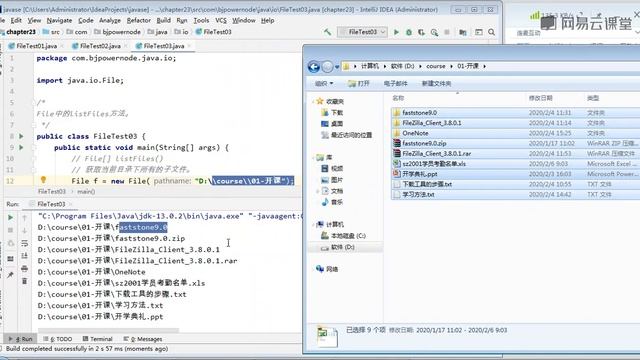The image size is (640, 360).
Task: Click 网络 in Explorer navigation pane
Action: [x=332, y=269]
